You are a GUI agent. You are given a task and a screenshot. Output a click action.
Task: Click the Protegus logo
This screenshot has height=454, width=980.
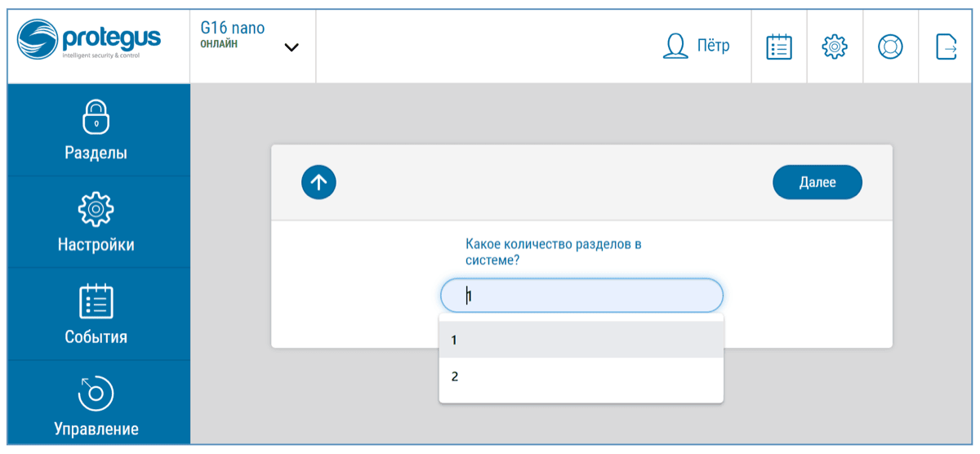pyautogui.click(x=90, y=42)
